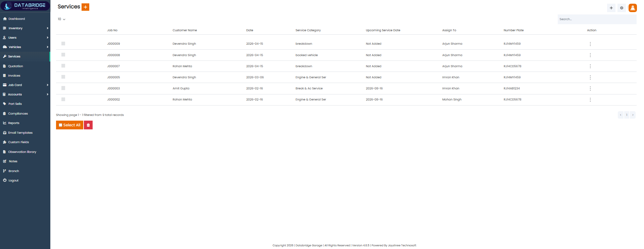Click the Compliances sidebar icon
This screenshot has width=644, height=249.
pos(5,114)
